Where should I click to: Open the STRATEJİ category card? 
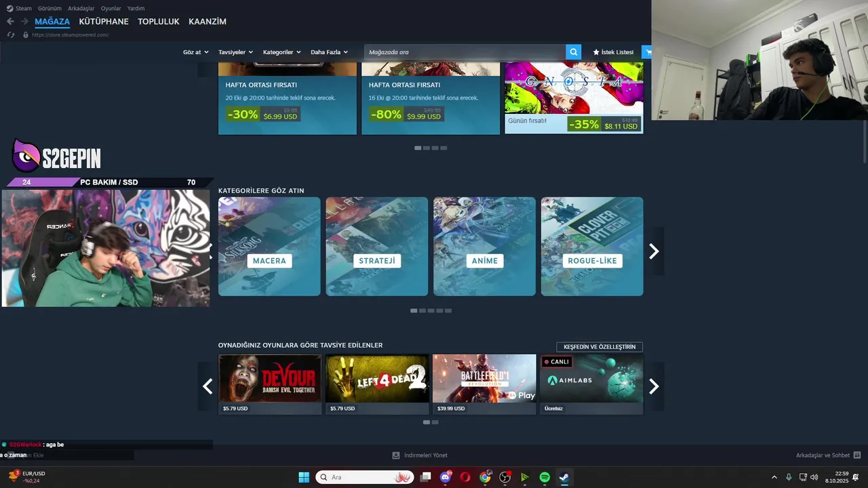point(377,247)
